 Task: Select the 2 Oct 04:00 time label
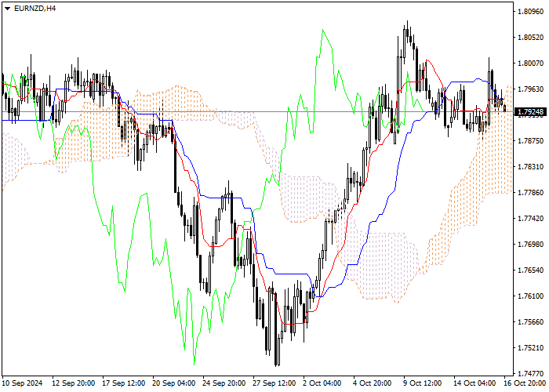point(322,383)
